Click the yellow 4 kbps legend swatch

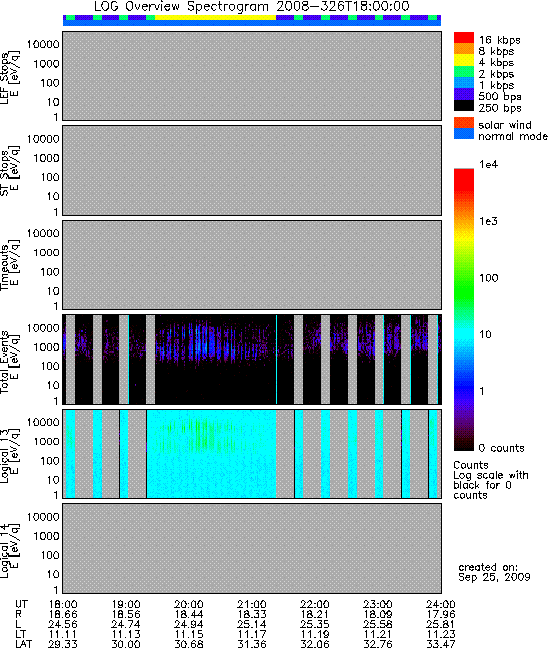click(x=464, y=60)
